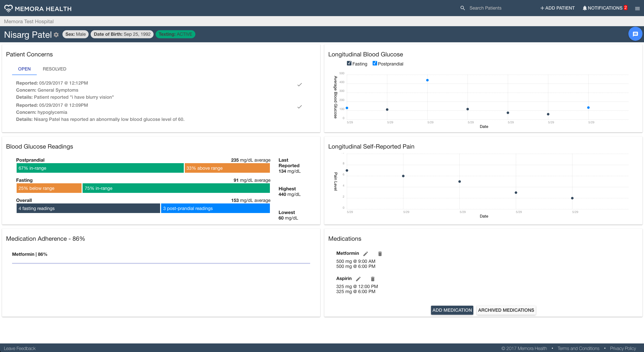644x352 pixels.
Task: Switch to the Resolved concerns tab
Action: [x=54, y=69]
